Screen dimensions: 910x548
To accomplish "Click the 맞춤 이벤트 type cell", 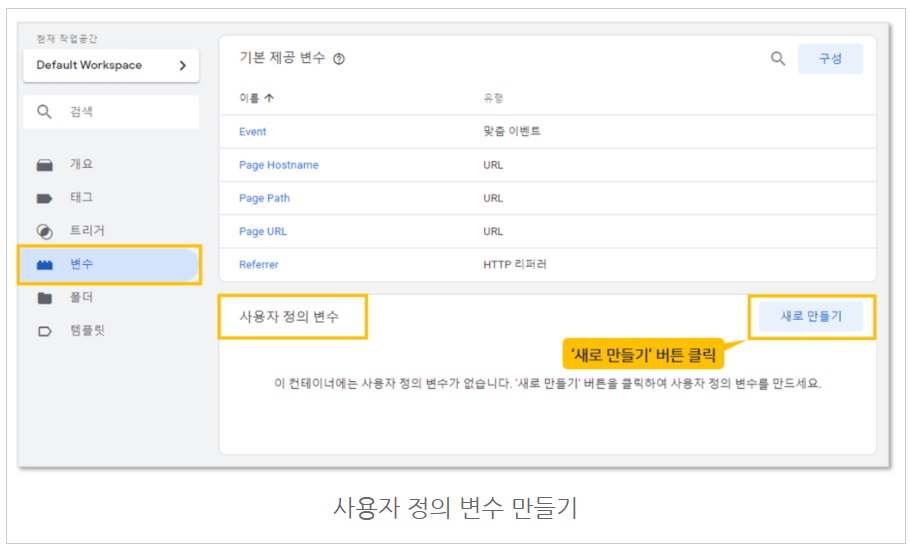I will point(512,131).
